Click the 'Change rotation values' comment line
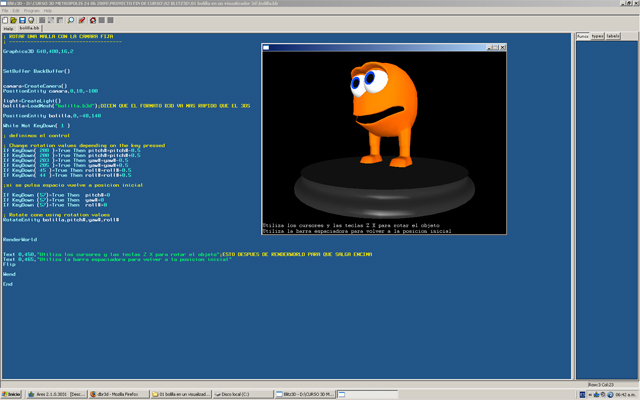This screenshot has height=400, width=640. [x=84, y=145]
